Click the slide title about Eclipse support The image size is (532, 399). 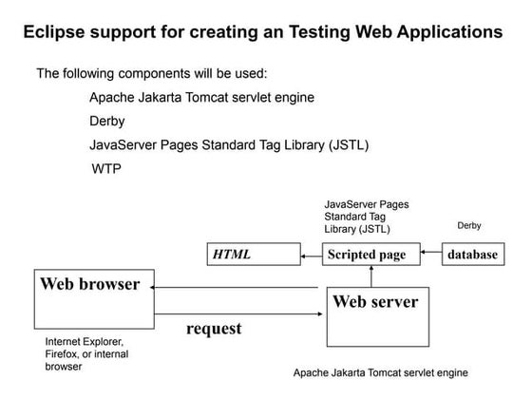[x=263, y=32]
